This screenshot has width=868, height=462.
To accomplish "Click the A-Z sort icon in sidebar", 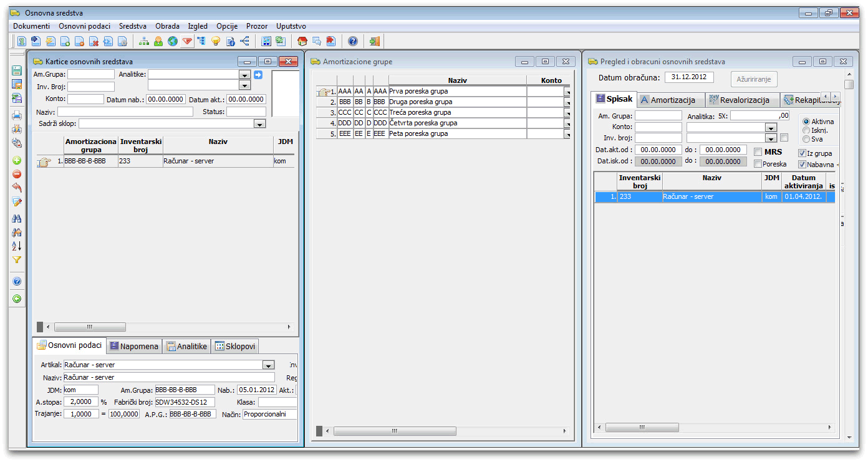I will point(17,246).
